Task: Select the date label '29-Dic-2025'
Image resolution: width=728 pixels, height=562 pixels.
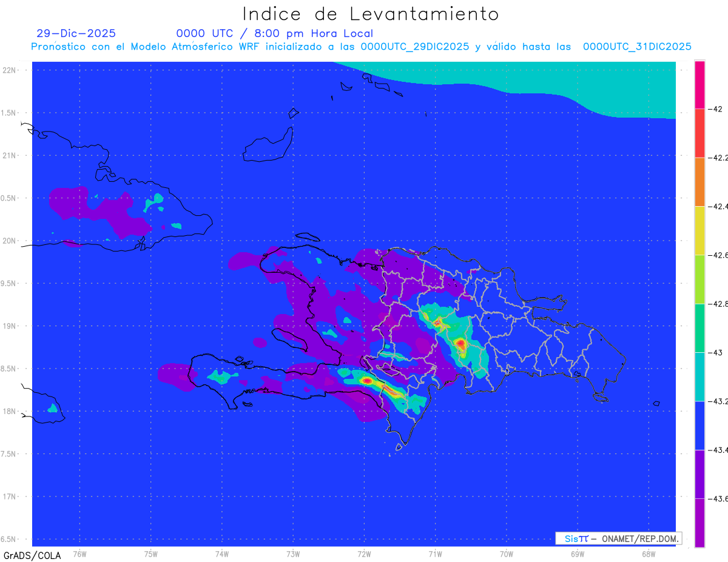Action: 76,33
